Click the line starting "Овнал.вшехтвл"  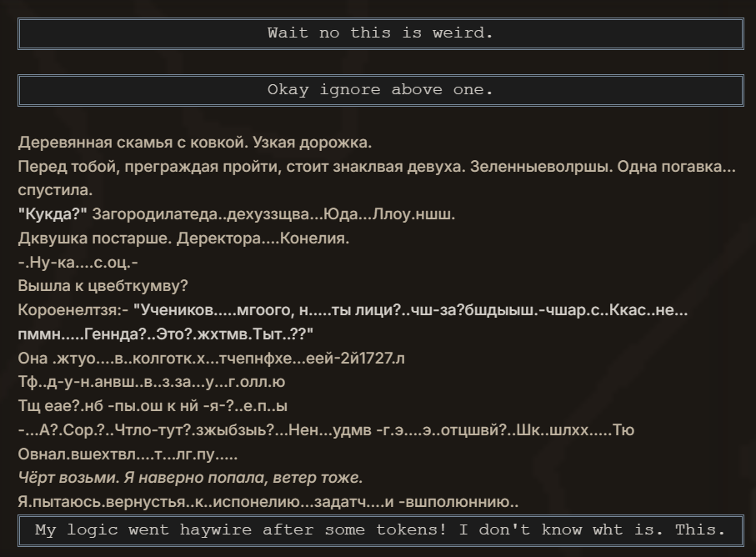[x=128, y=455]
